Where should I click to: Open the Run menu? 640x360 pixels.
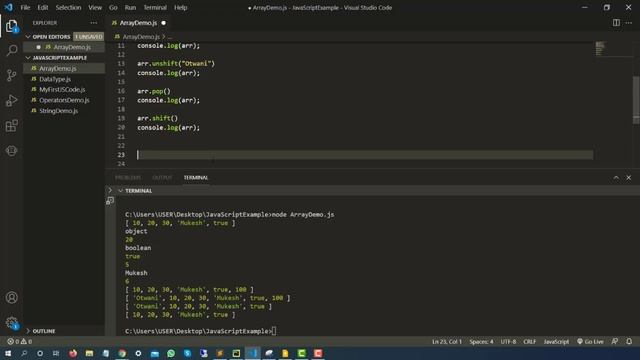(130, 7)
